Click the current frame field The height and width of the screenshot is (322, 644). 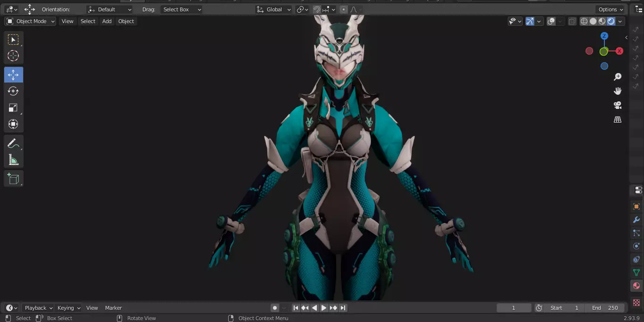coord(514,308)
